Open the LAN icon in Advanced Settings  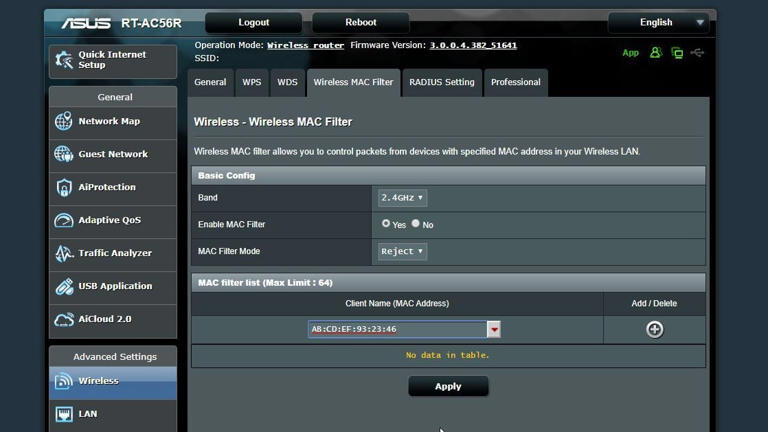64,414
